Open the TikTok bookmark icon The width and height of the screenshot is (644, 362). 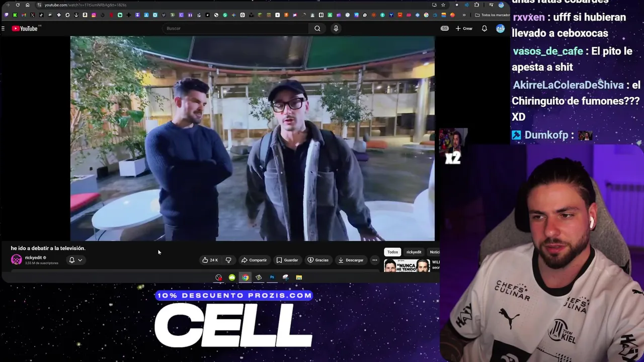point(41,15)
